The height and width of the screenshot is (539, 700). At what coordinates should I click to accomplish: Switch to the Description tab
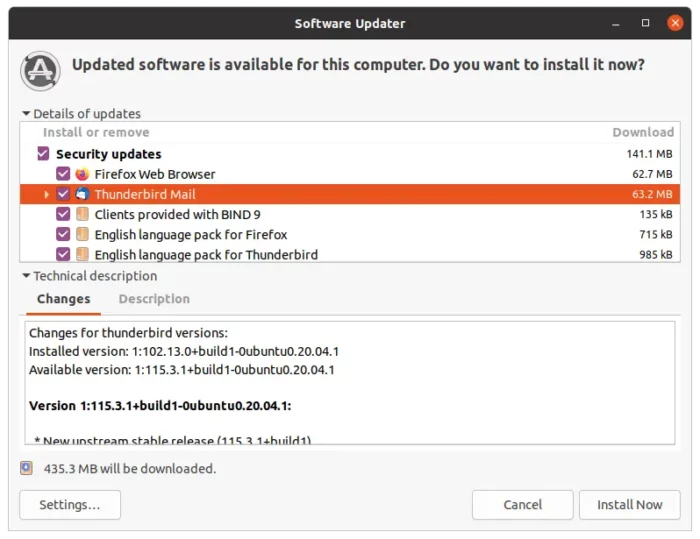(154, 299)
